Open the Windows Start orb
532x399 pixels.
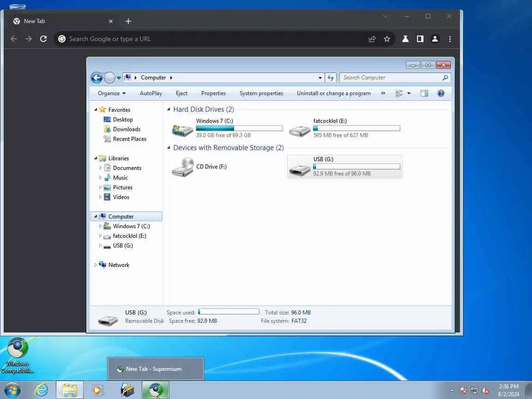[x=12, y=390]
